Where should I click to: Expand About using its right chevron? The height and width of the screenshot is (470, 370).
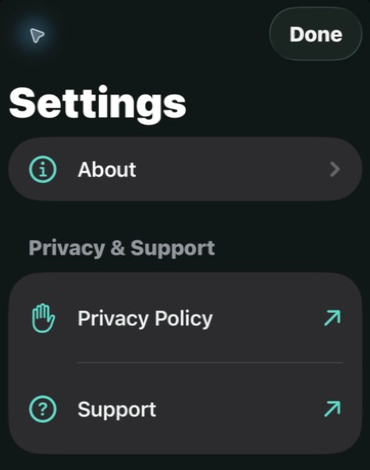(x=334, y=169)
